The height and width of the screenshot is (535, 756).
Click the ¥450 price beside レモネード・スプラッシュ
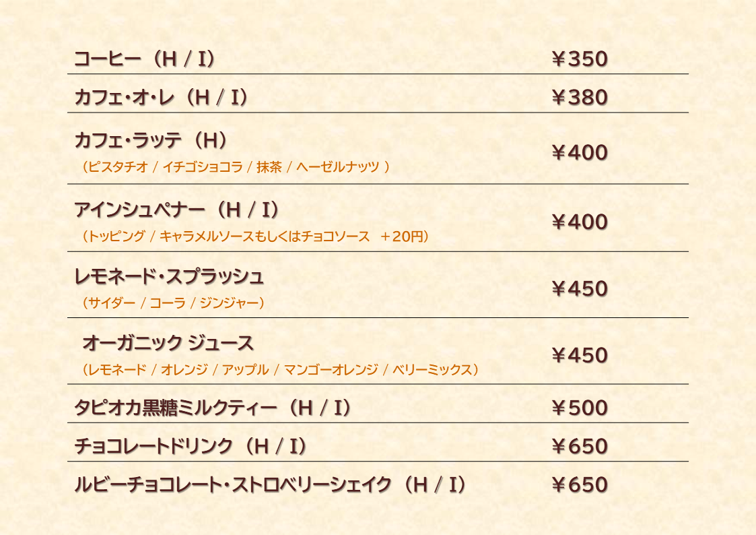point(580,289)
